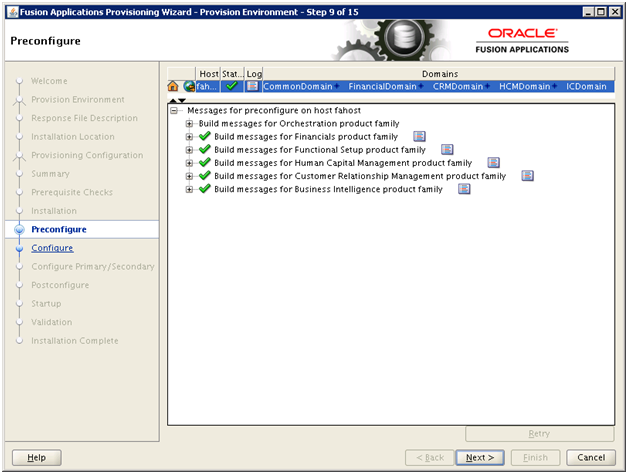Click CRMDomain in the domains row
Screen dimensions: 628x474
pyautogui.click(x=458, y=87)
